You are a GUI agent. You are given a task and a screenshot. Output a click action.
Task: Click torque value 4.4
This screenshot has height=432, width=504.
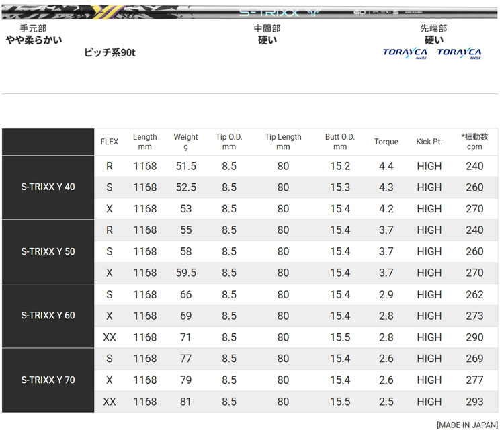pos(386,166)
